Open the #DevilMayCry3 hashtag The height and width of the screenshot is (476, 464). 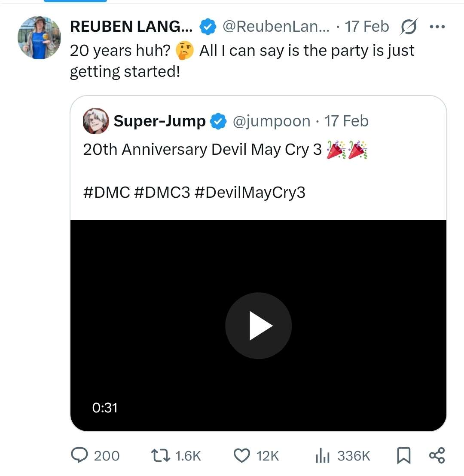(250, 193)
